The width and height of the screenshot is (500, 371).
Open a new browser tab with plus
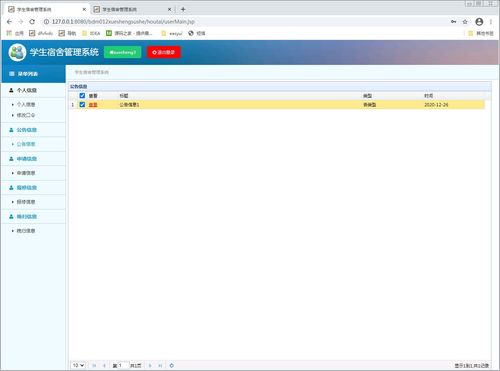(183, 9)
